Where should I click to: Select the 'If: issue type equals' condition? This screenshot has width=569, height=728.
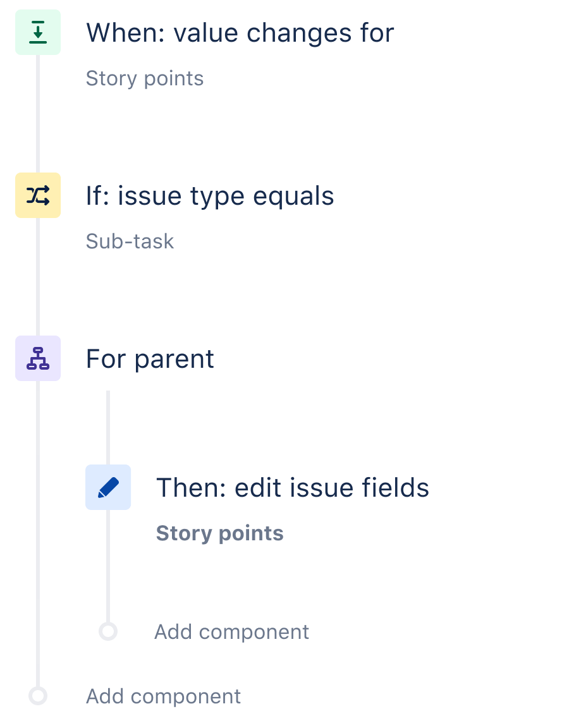click(x=209, y=195)
